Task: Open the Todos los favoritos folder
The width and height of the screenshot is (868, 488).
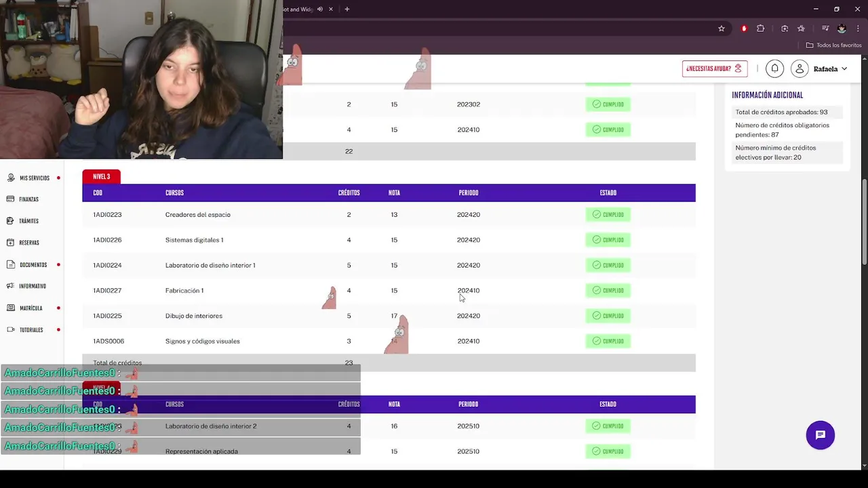Action: click(833, 45)
